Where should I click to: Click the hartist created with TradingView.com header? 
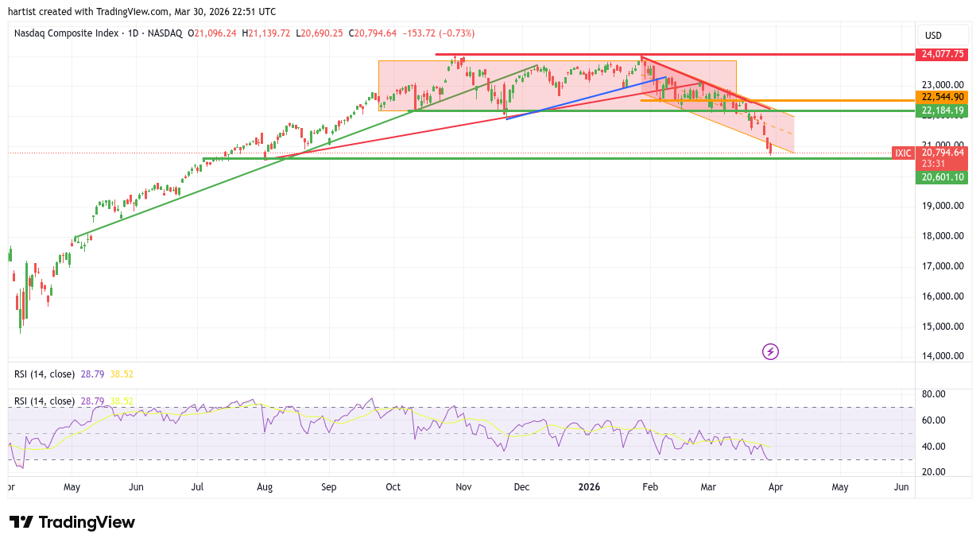pyautogui.click(x=143, y=12)
